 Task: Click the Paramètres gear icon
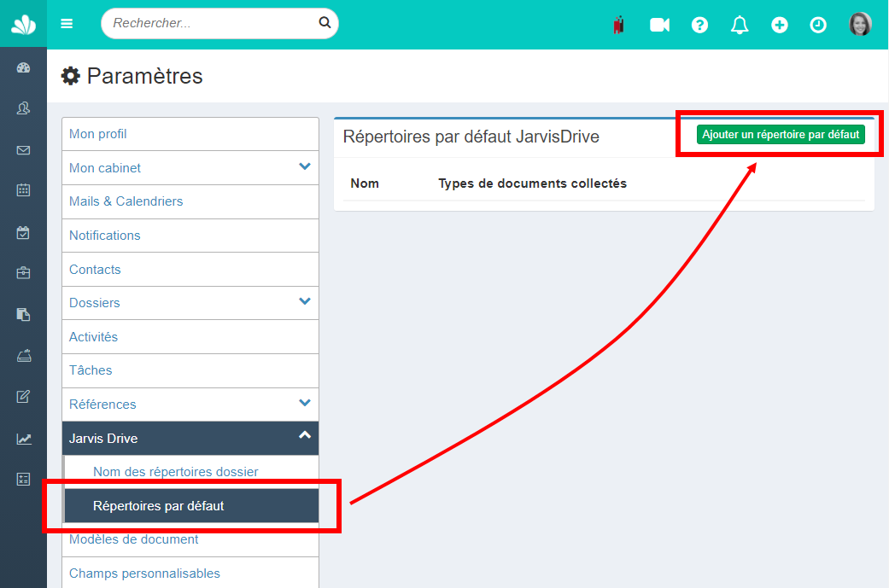coord(71,76)
